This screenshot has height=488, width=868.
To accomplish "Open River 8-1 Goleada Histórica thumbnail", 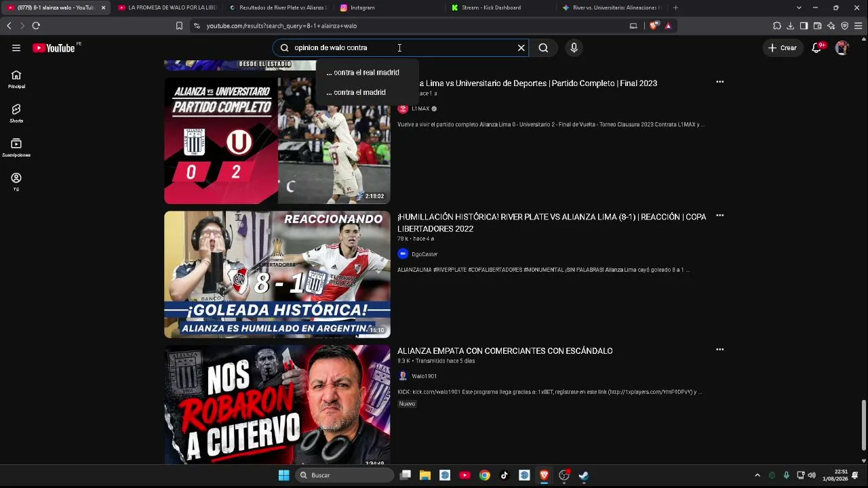I will (x=277, y=274).
